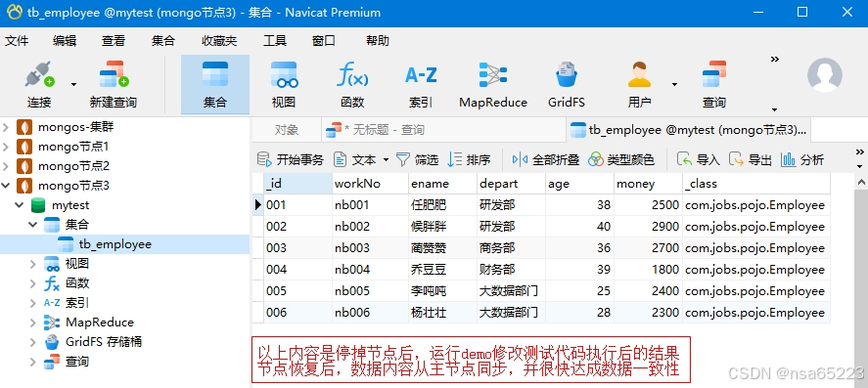
Task: Expand the mongos-集群 connection
Action: point(6,128)
